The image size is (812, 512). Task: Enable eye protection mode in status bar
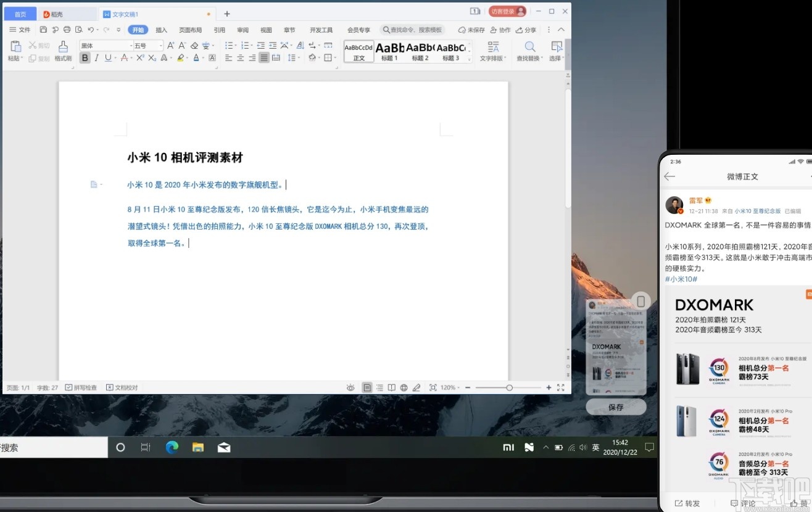point(350,387)
